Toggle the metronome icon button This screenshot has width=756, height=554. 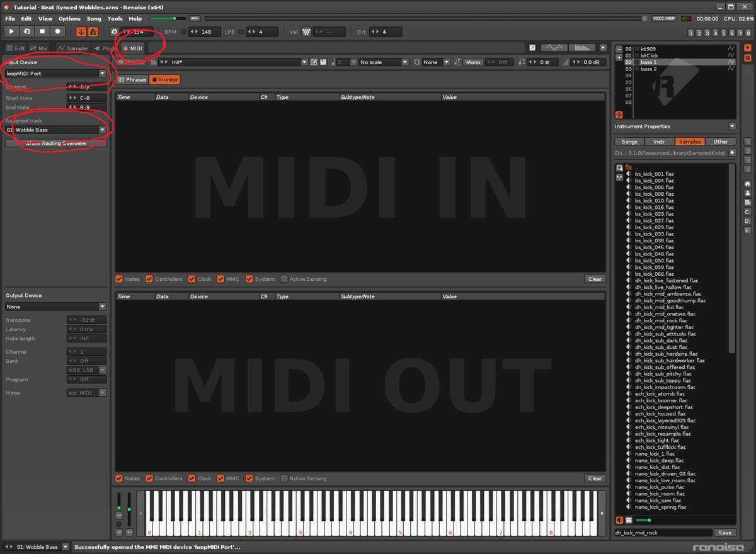[x=93, y=31]
